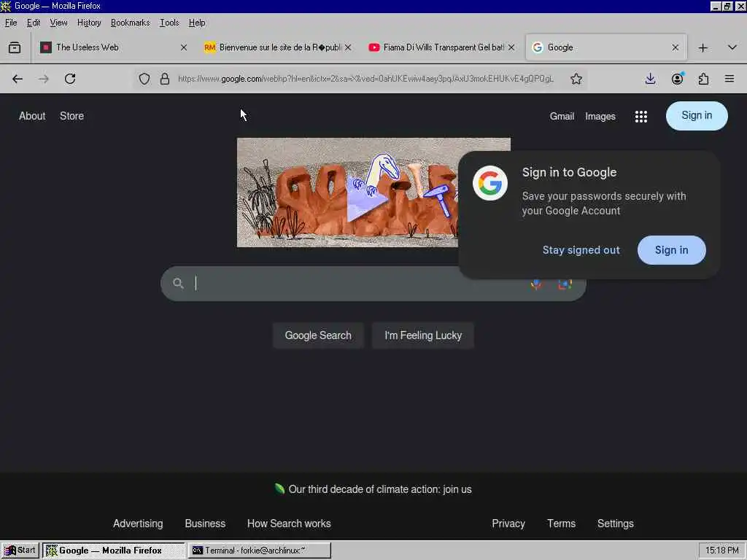Click the search magnifier icon in search box
Viewport: 747px width, 560px height.
(178, 284)
